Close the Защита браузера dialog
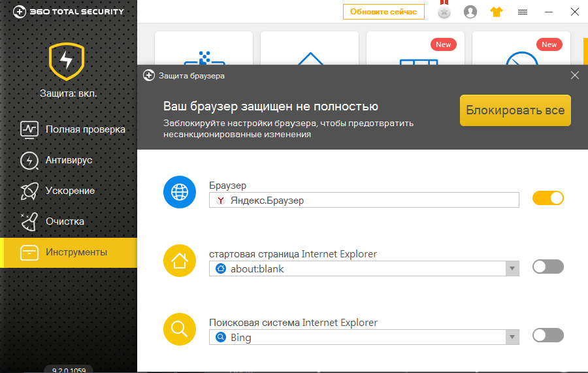 (x=575, y=75)
